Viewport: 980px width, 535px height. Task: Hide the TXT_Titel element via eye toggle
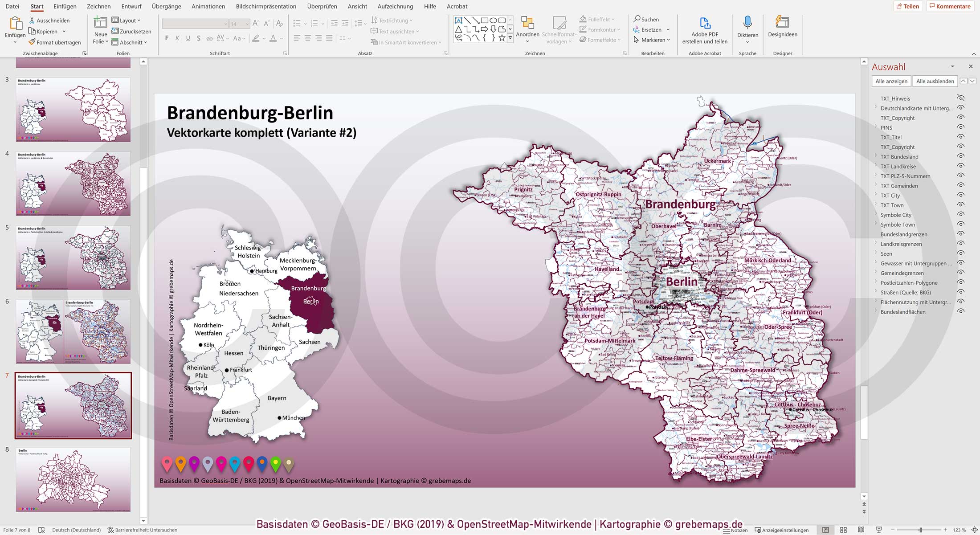(x=960, y=137)
